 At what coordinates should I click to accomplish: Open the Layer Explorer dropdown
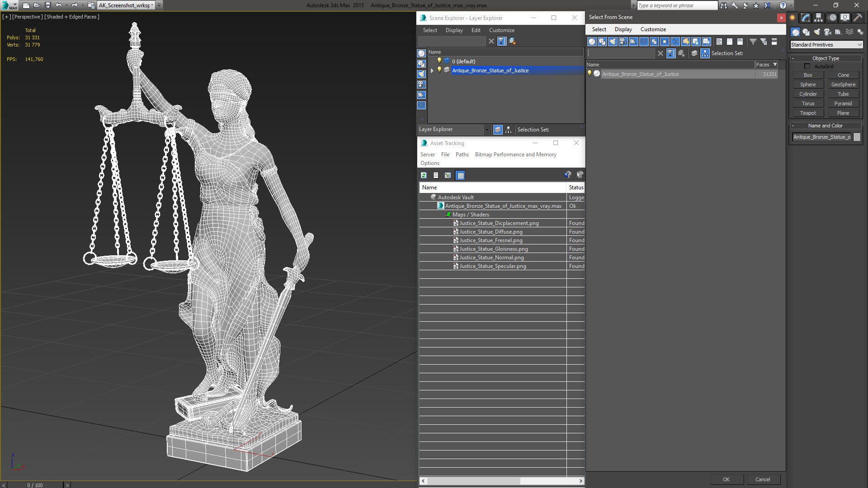(454, 130)
